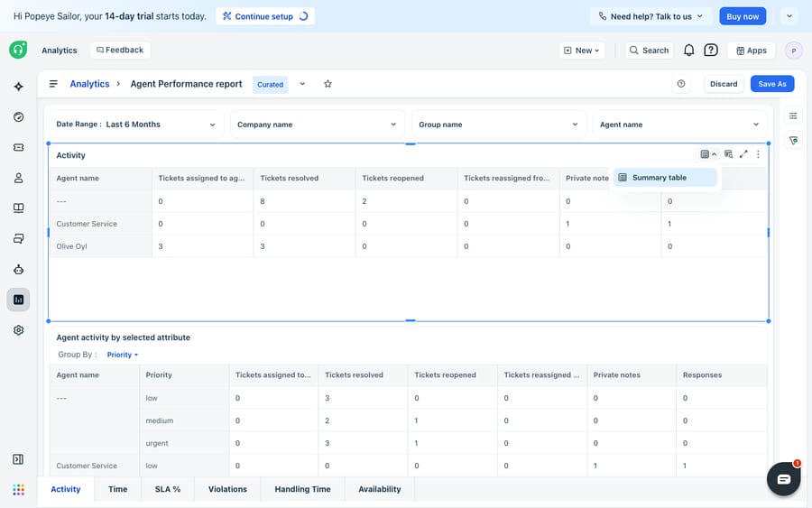This screenshot has height=508, width=812.
Task: Open the Group name filter dropdown
Action: tap(499, 125)
